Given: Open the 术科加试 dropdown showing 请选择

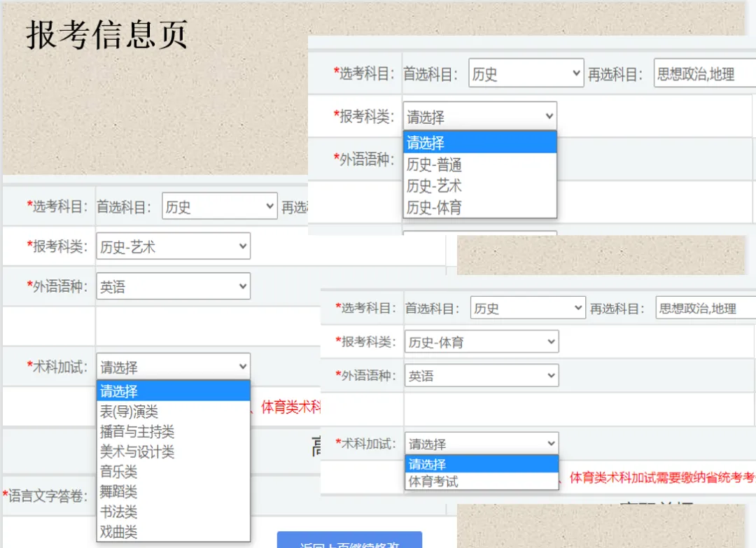Looking at the screenshot, I should pyautogui.click(x=173, y=365).
